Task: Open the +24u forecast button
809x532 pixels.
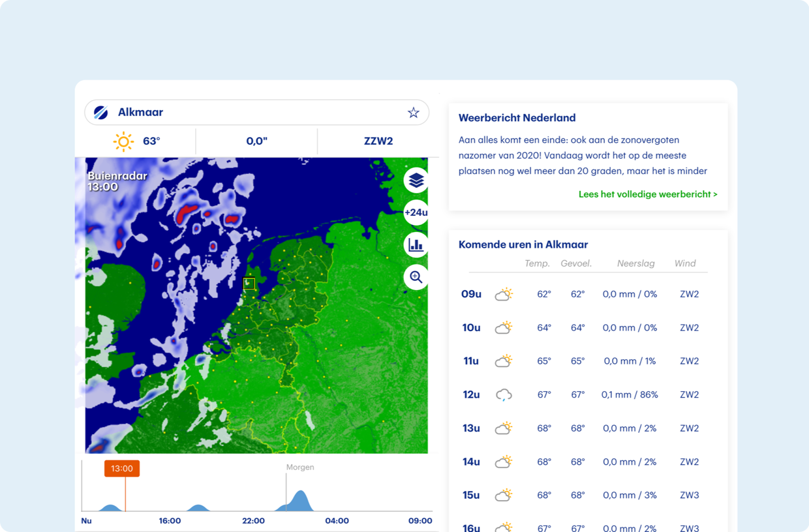Action: point(416,213)
